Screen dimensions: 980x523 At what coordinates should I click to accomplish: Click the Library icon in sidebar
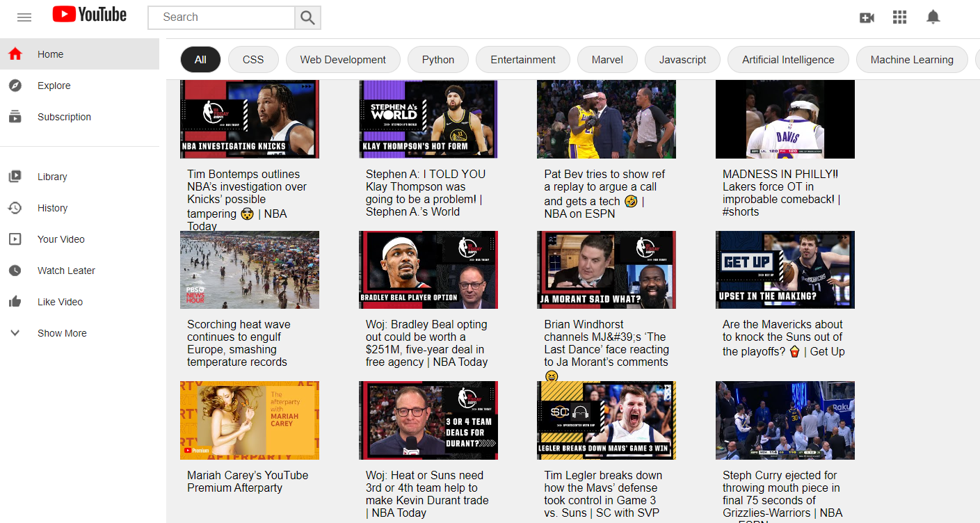tap(15, 177)
